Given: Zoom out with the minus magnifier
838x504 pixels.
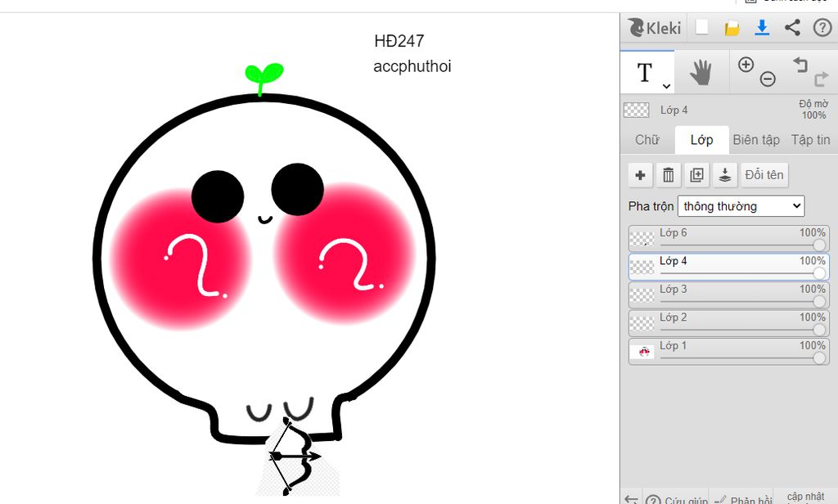Looking at the screenshot, I should pyautogui.click(x=768, y=79).
